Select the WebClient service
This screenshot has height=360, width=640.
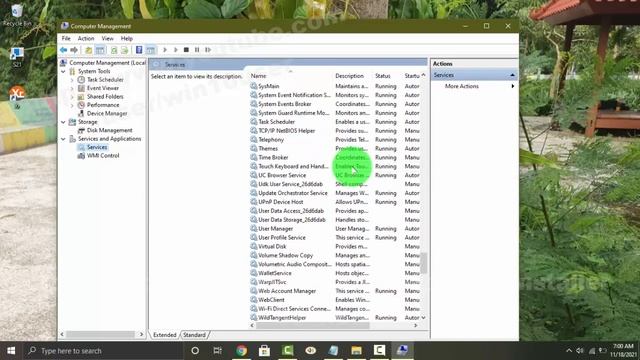click(271, 300)
